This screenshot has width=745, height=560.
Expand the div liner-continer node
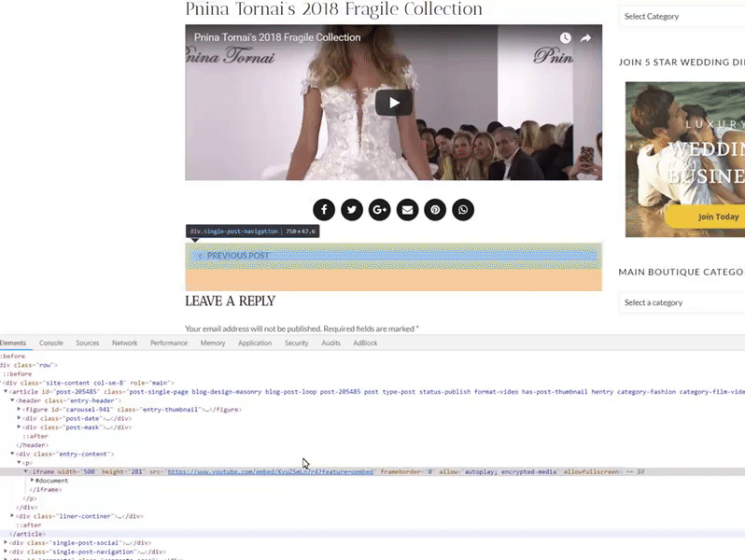[12, 516]
